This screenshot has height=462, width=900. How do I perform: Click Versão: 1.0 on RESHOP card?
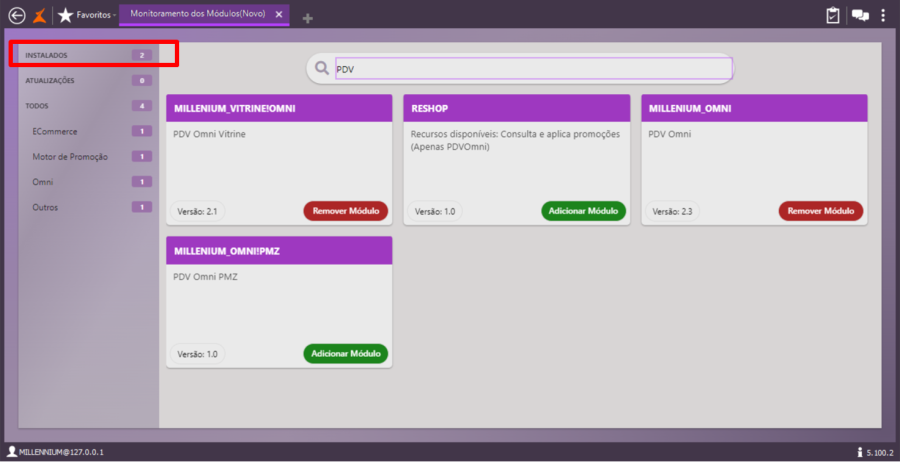point(435,211)
